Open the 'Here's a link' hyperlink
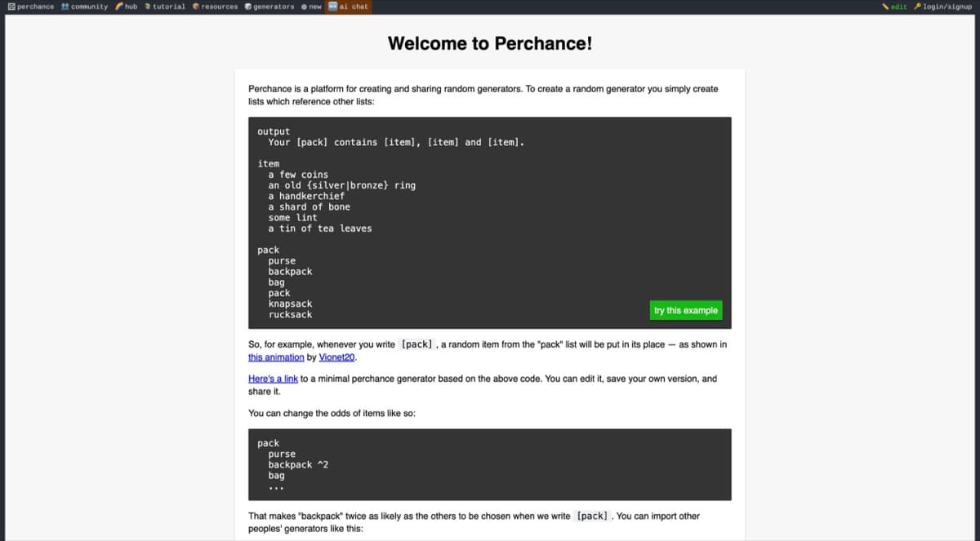980x541 pixels. [273, 379]
